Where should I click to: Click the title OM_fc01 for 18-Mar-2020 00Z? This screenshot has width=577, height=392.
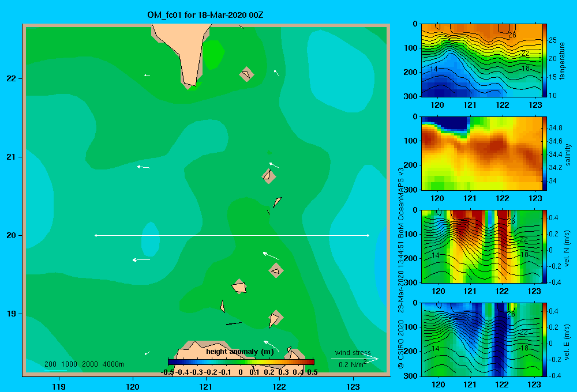[205, 15]
